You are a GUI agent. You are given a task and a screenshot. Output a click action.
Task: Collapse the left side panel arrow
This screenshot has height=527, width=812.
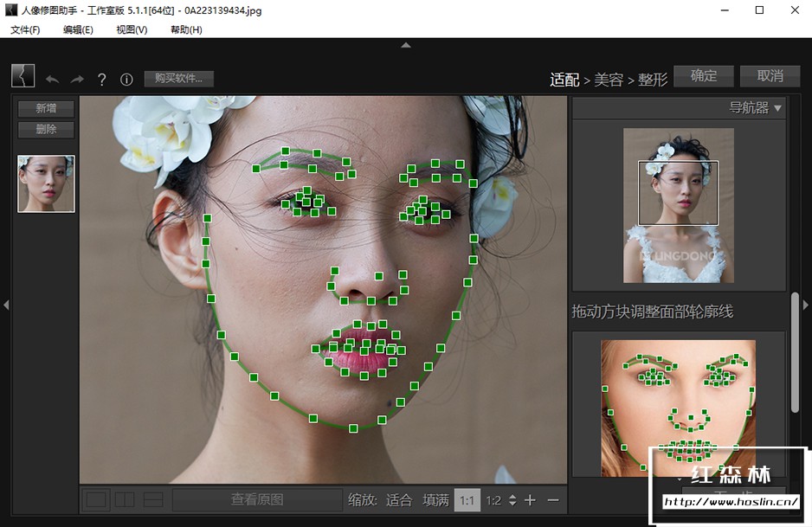click(x=5, y=305)
